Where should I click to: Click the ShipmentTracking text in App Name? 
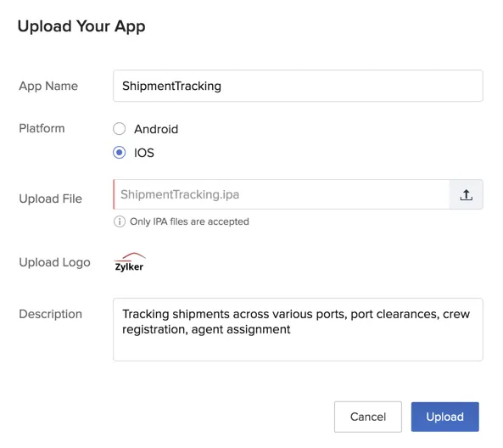171,86
